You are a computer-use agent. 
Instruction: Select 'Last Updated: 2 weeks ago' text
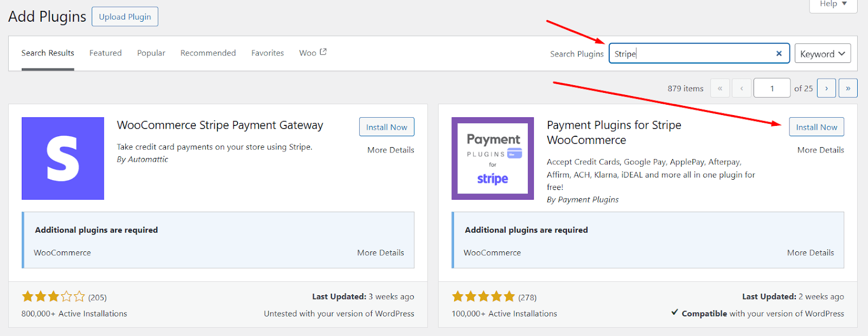coord(793,297)
